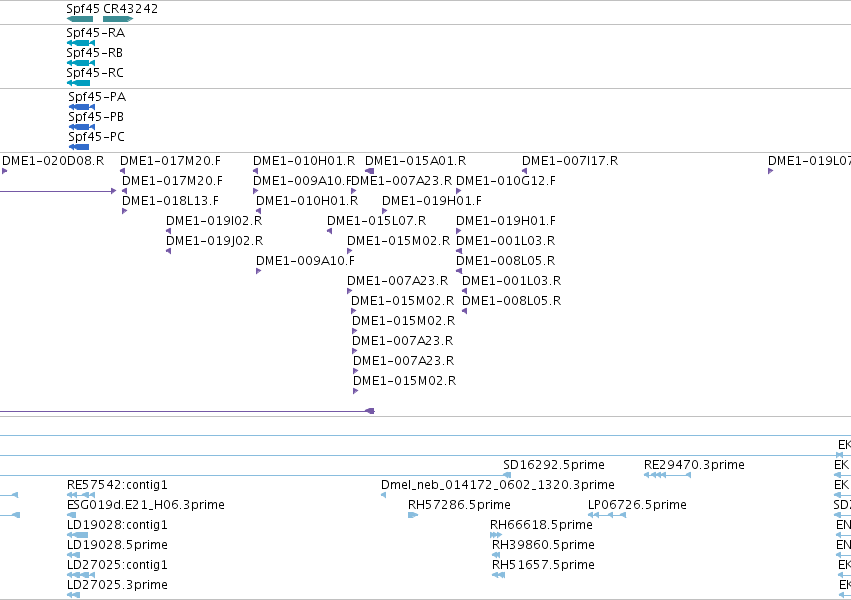Click the Spf45-RA transcript label
The height and width of the screenshot is (600, 851).
pos(96,33)
